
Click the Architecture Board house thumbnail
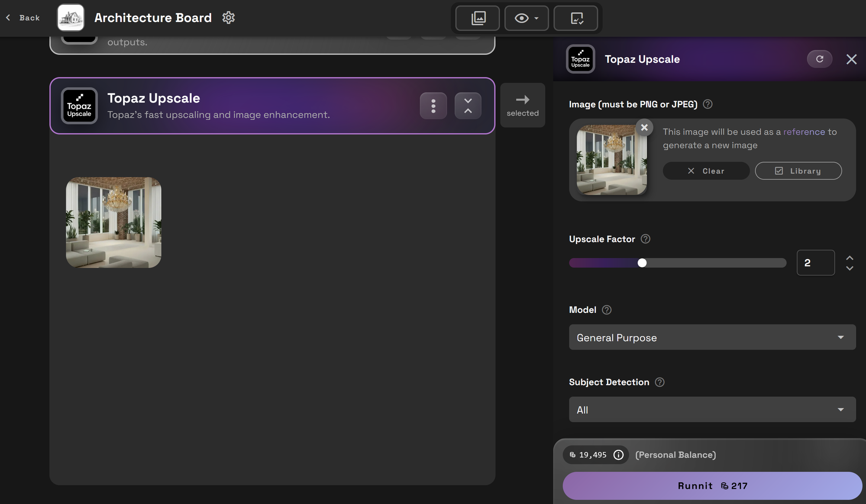coord(71,18)
